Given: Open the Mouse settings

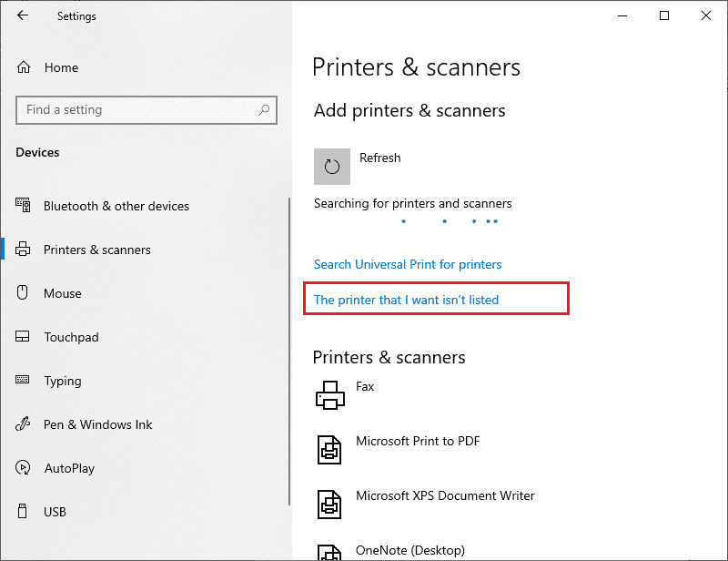Looking at the screenshot, I should point(63,293).
